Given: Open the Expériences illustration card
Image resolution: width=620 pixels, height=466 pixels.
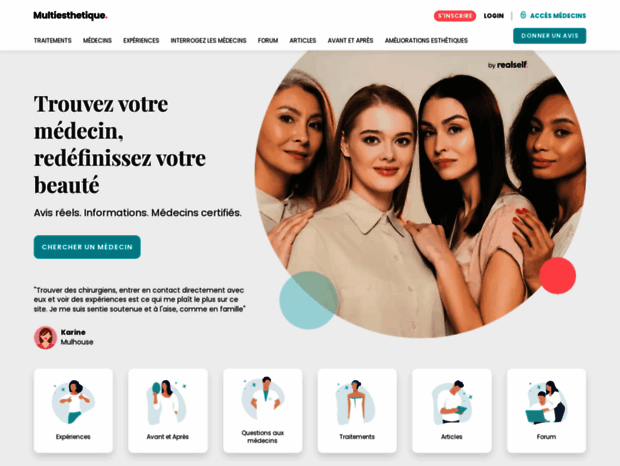Looking at the screenshot, I should (x=73, y=410).
